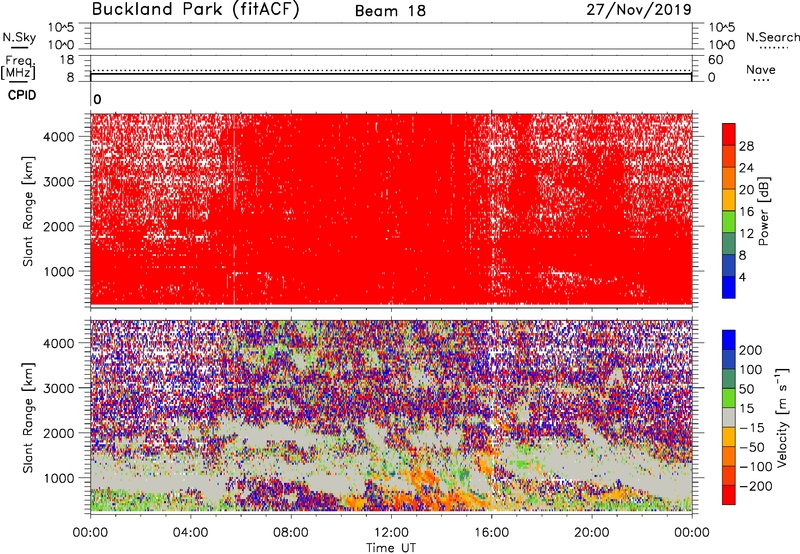800x554 pixels.
Task: Click the velocity panel tick label '3000'
Action: pyautogui.click(x=59, y=388)
